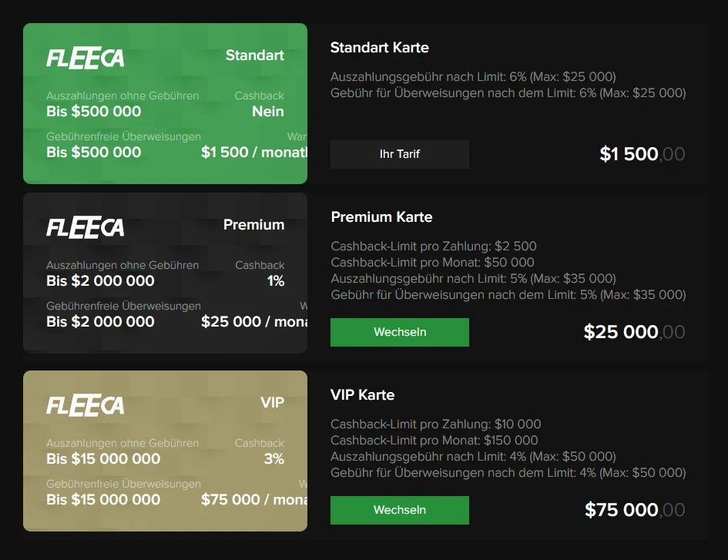The height and width of the screenshot is (560, 728).
Task: Switch to Premium with its Wechseln button
Action: coord(399,332)
